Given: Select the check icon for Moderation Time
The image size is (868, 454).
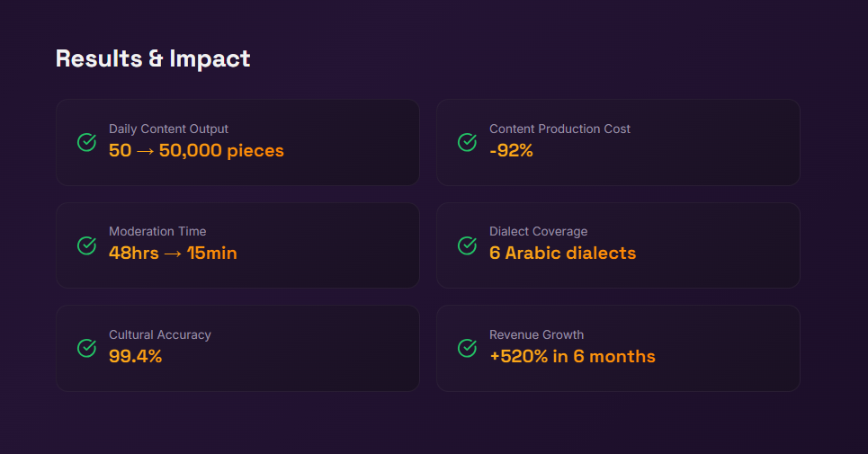Looking at the screenshot, I should [87, 245].
